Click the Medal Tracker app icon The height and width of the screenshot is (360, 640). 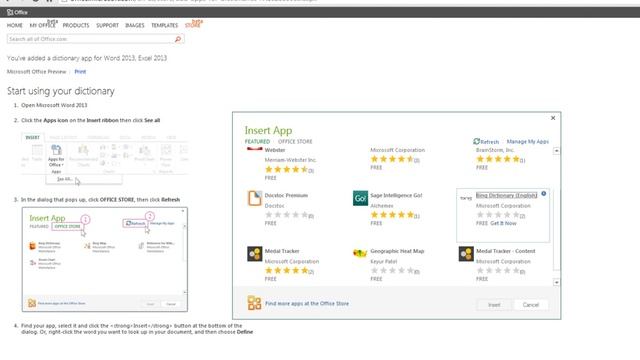point(254,254)
